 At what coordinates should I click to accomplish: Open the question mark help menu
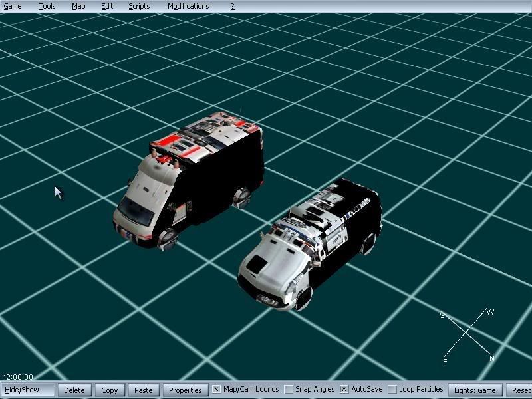point(233,6)
